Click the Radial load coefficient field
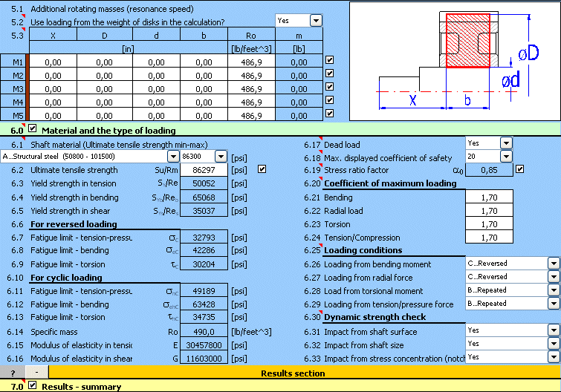This screenshot has width=561, height=392. click(489, 211)
